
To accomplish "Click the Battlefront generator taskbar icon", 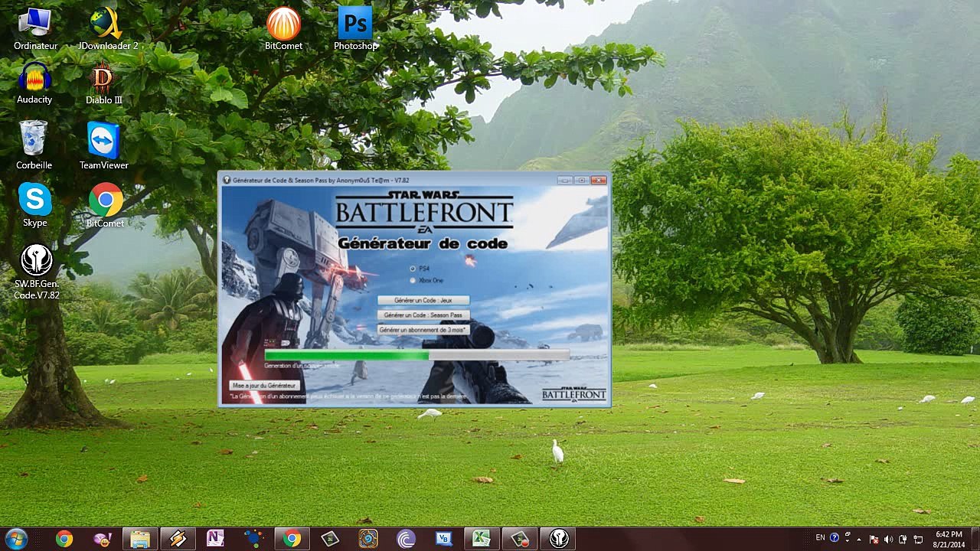I will click(558, 539).
